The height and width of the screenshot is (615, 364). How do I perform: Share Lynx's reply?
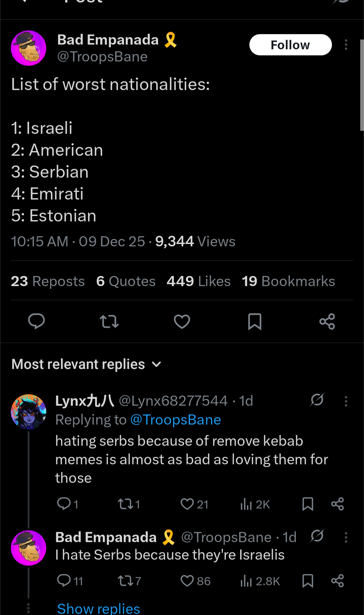pyautogui.click(x=337, y=504)
